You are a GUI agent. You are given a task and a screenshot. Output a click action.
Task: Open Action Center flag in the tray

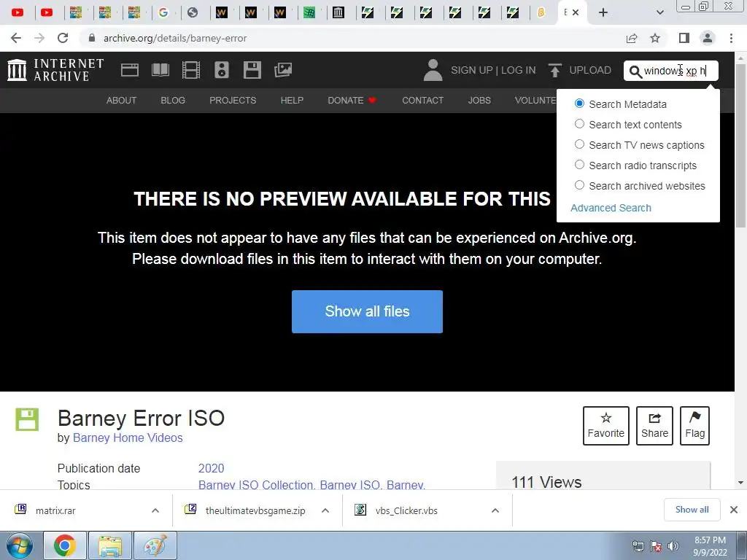(x=656, y=546)
